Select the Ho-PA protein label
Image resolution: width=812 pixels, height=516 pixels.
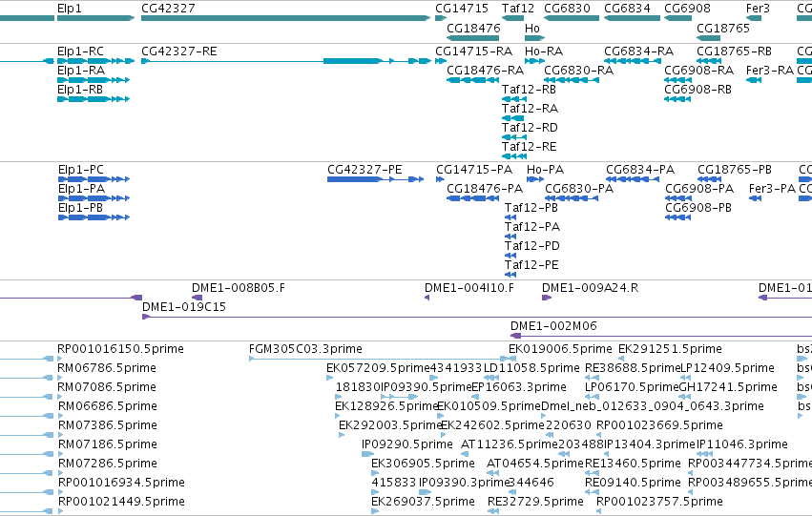(545, 170)
